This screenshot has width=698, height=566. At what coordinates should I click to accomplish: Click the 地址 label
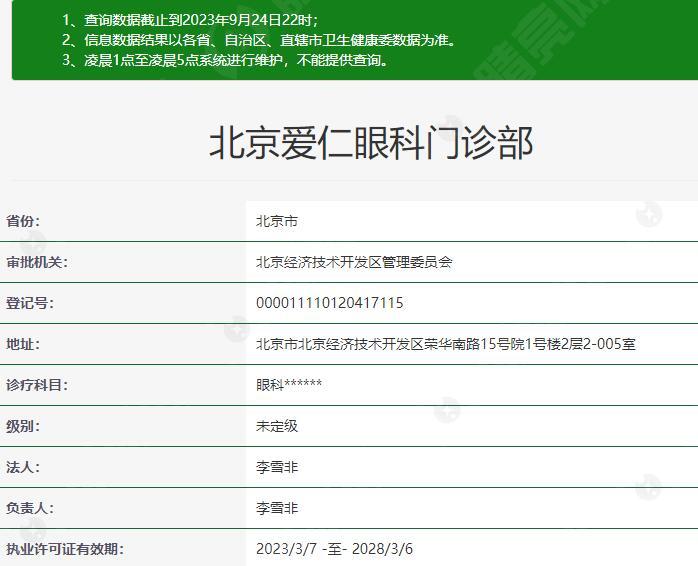(23, 344)
